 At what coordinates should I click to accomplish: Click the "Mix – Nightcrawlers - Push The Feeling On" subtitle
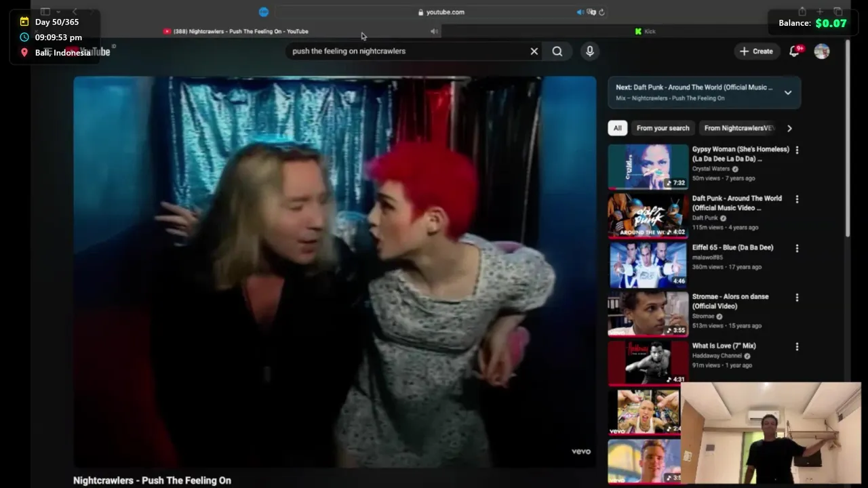click(670, 98)
